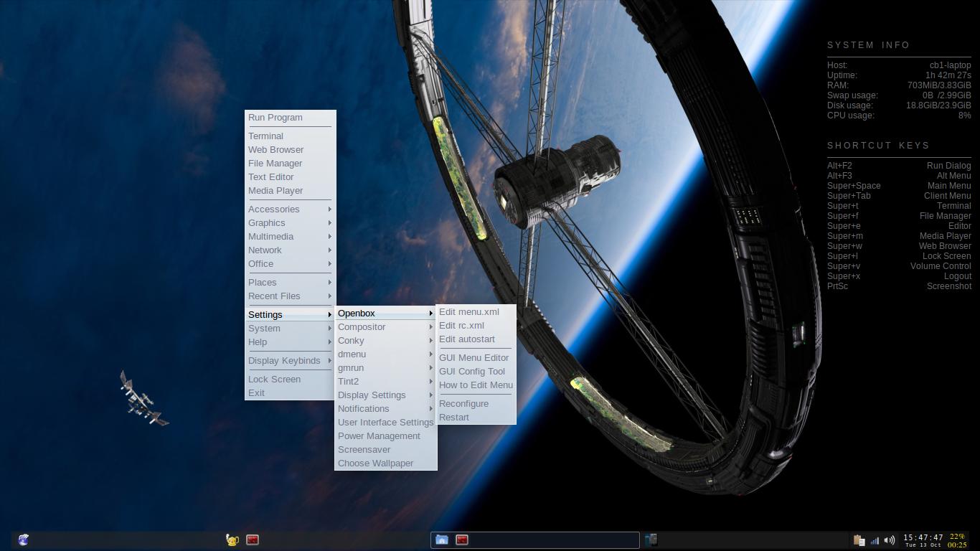Image resolution: width=980 pixels, height=551 pixels.
Task: Open GUI Menu Editor
Action: (x=476, y=358)
